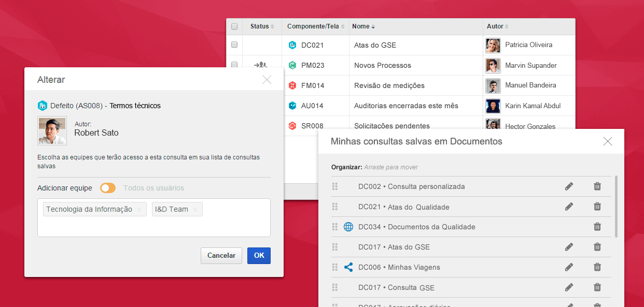The height and width of the screenshot is (307, 644).
Task: Click 'DC006 • Minhas Viagens' list item
Action: click(399, 267)
